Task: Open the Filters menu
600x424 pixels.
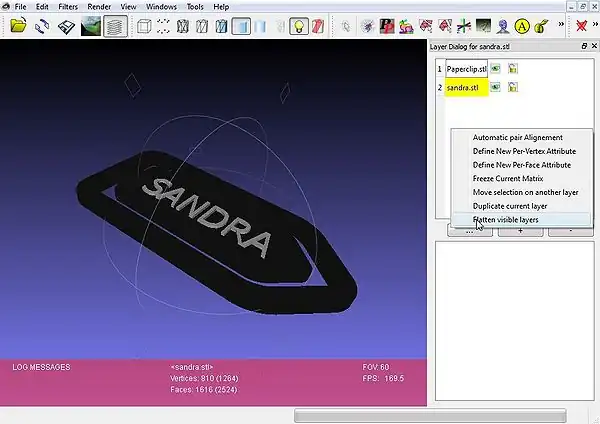Action: pos(68,7)
